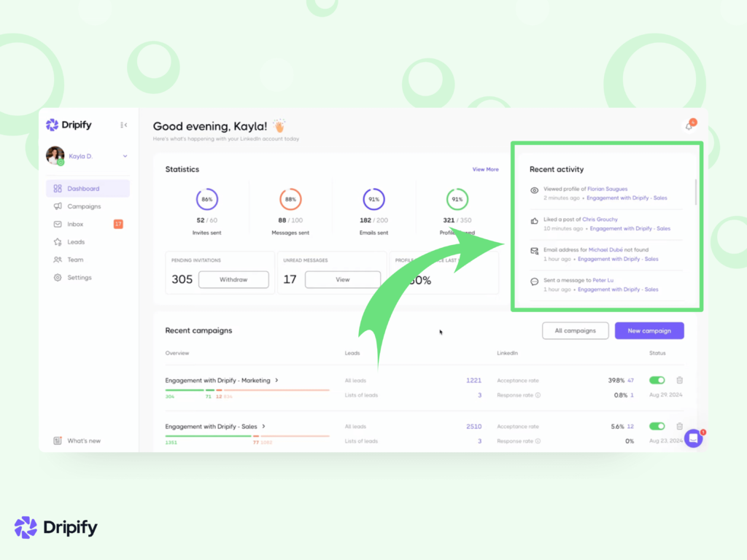This screenshot has width=747, height=560.
Task: Toggle off the Dripify - Marketing campaign
Action: [x=657, y=380]
